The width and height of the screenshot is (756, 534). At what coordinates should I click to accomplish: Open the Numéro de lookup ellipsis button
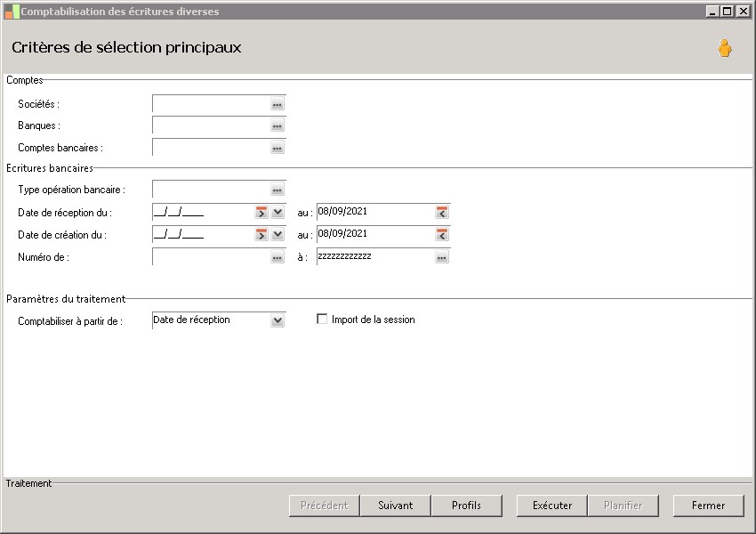[x=277, y=257]
